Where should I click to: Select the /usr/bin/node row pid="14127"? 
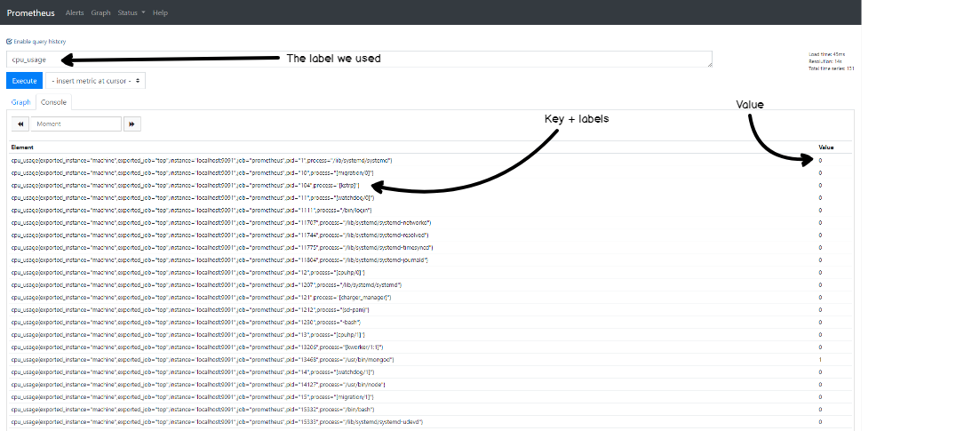pos(431,385)
